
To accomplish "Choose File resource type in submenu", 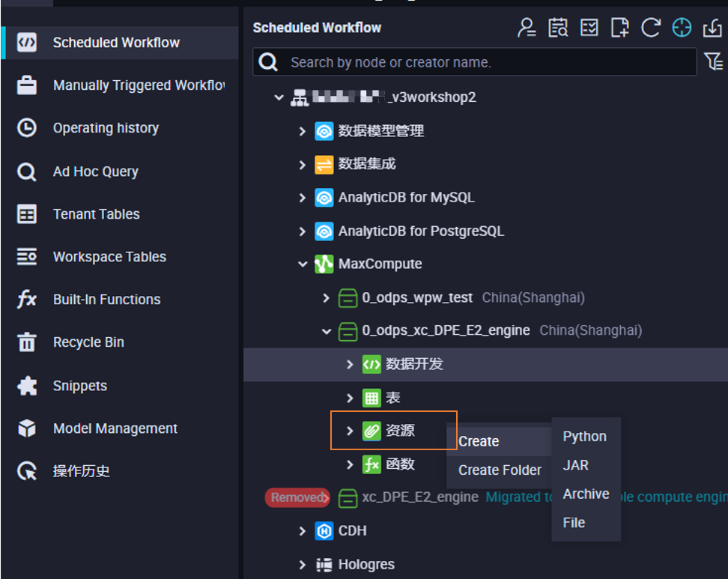I will pos(586,523).
